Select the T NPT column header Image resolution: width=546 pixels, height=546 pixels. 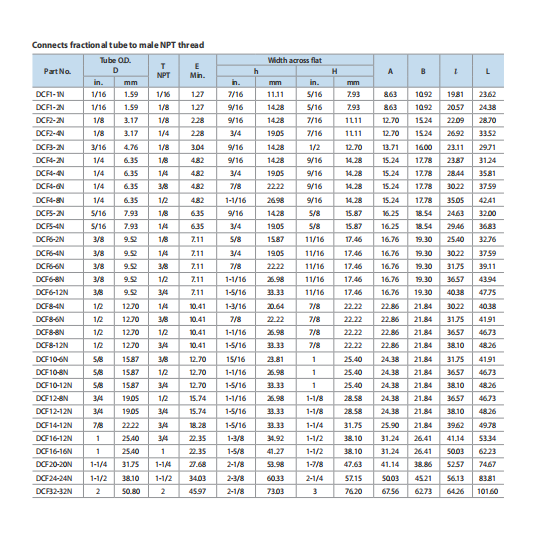tap(163, 71)
